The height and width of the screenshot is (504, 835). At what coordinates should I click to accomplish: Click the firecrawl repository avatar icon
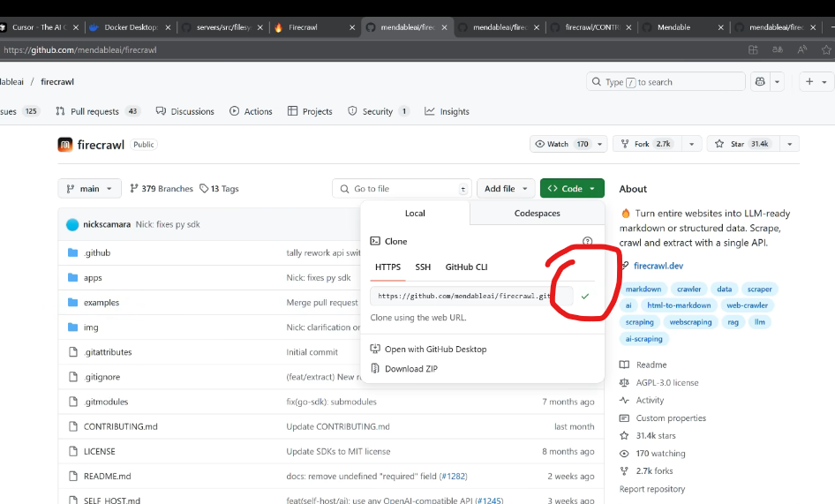click(65, 145)
